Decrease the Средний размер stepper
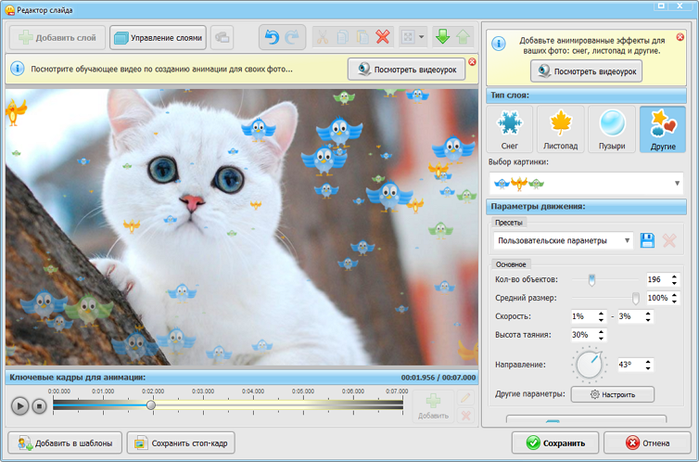699x462 pixels. tap(674, 301)
